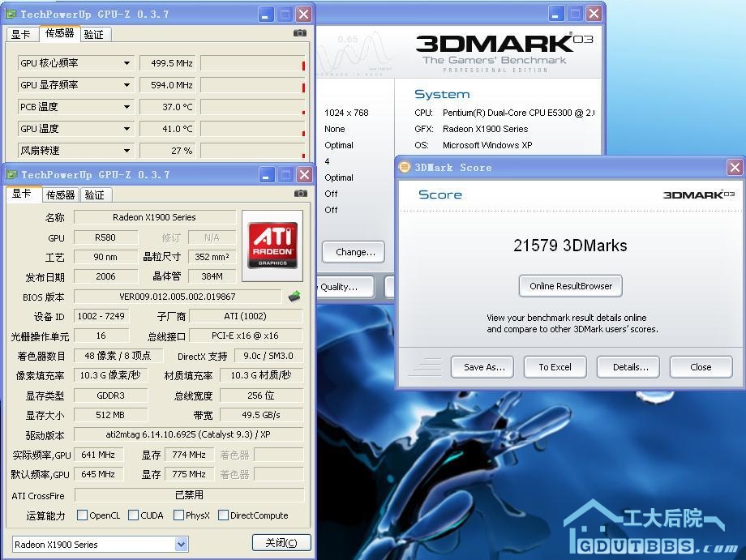Minimize the lower GPU-Z window
The width and height of the screenshot is (746, 560).
(x=267, y=175)
